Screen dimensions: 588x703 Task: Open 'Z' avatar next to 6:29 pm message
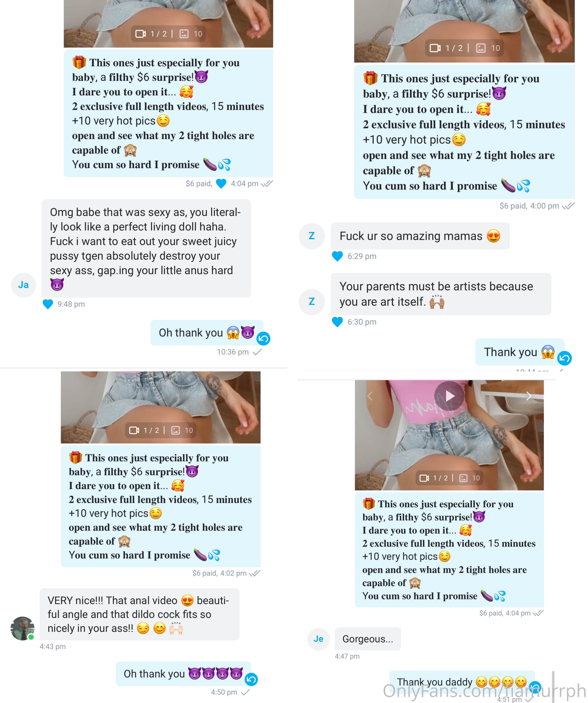(312, 236)
